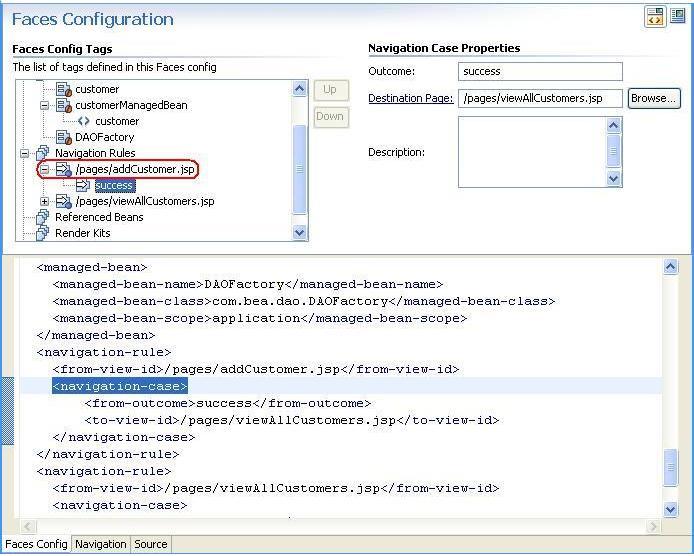Click the managed-bean-name DAOFactory line
The image size is (694, 556).
point(247,284)
